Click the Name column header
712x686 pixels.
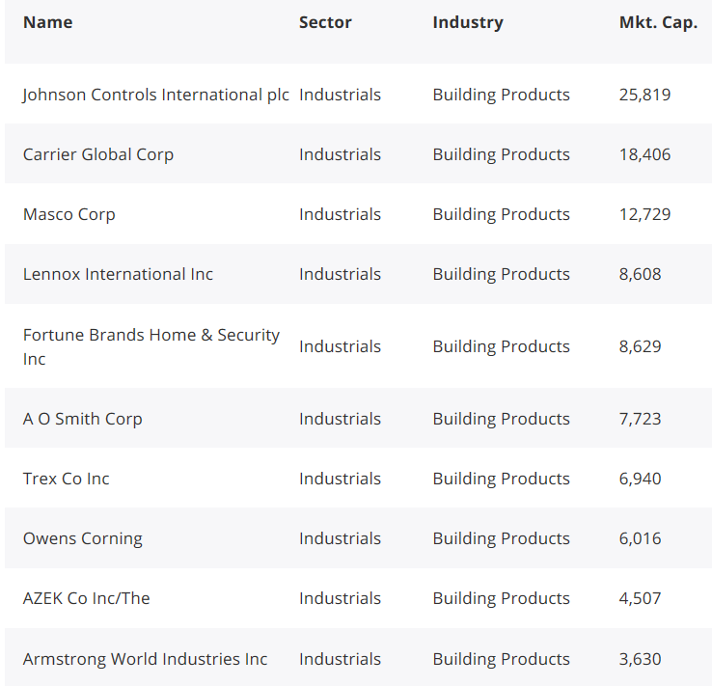pos(48,23)
